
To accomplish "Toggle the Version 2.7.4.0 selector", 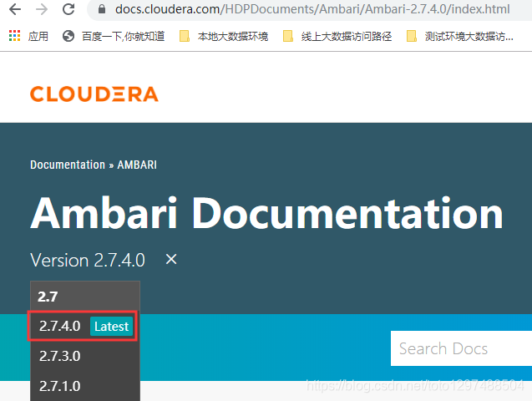I will pyautogui.click(x=88, y=260).
